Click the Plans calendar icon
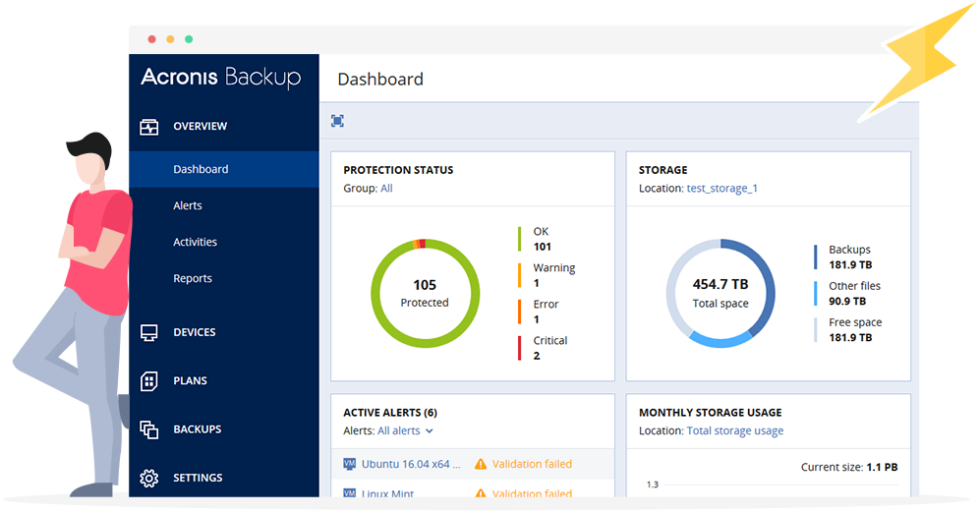The height and width of the screenshot is (513, 980). point(149,380)
